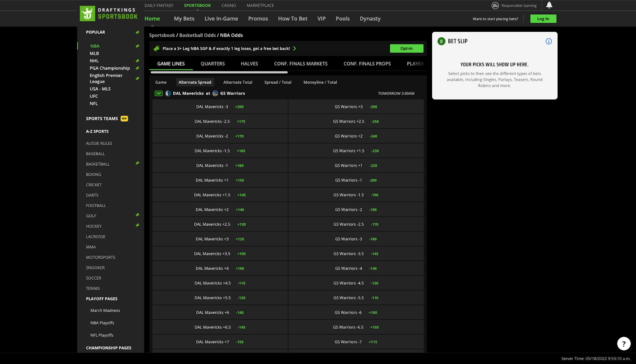Click the pin icon next to Popular
The width and height of the screenshot is (636, 364).
[x=138, y=32]
